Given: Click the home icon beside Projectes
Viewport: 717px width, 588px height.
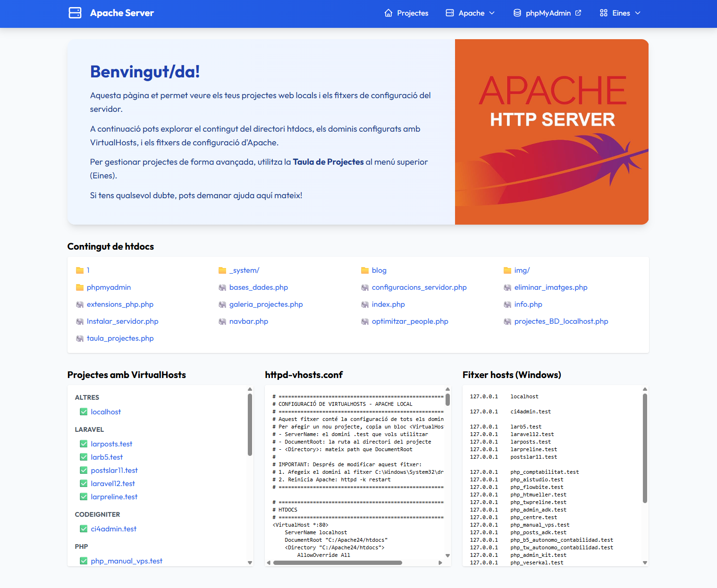Looking at the screenshot, I should (388, 13).
